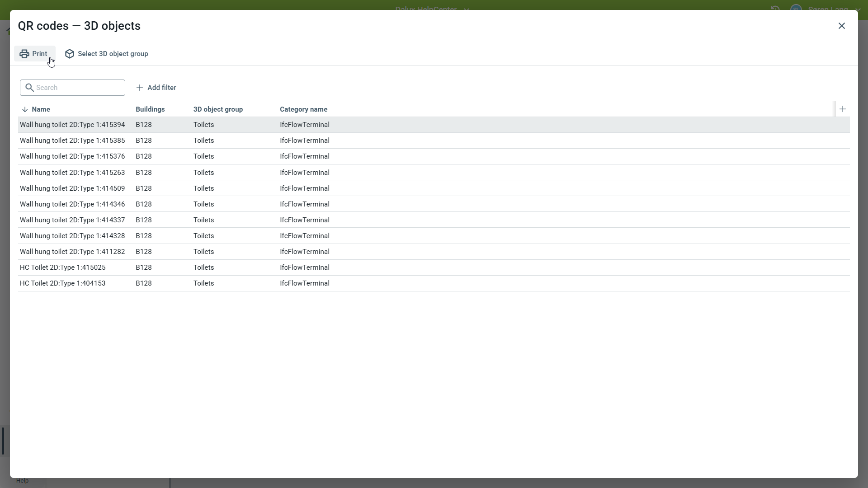This screenshot has height=488, width=868.
Task: Select row Wall hung toilet 2D:Type 1:415394
Action: pos(72,125)
